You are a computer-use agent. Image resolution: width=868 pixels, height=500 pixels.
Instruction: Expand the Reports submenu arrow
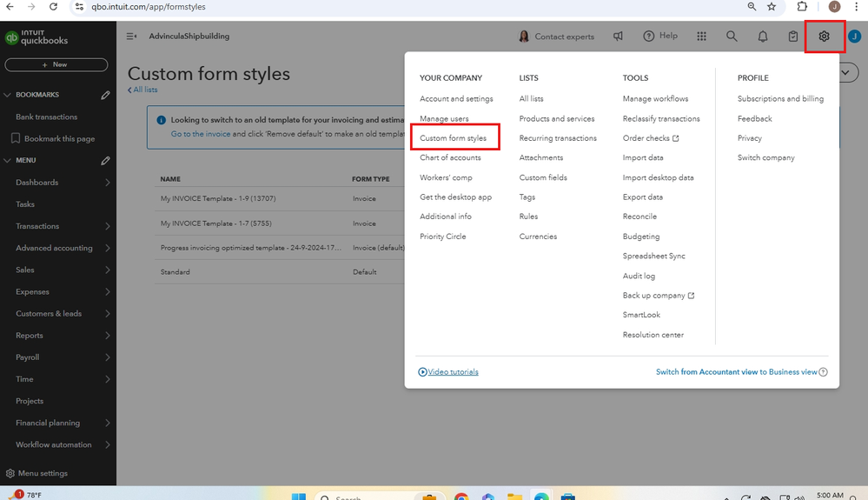108,336
